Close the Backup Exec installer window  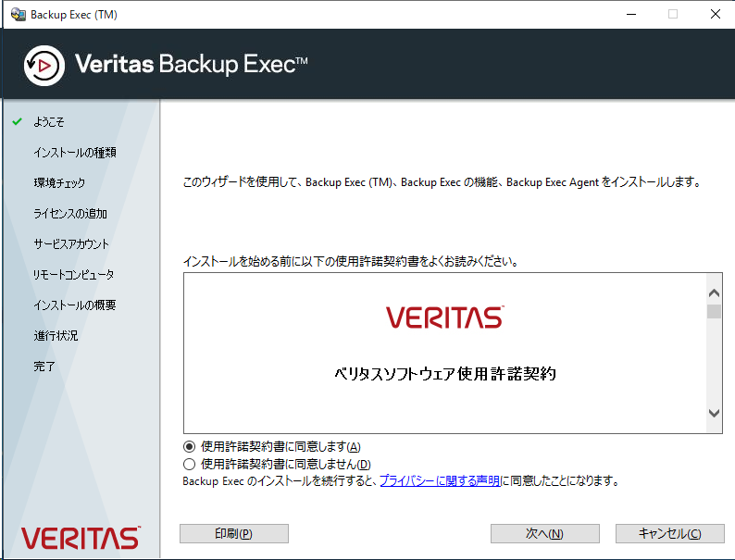(716, 15)
